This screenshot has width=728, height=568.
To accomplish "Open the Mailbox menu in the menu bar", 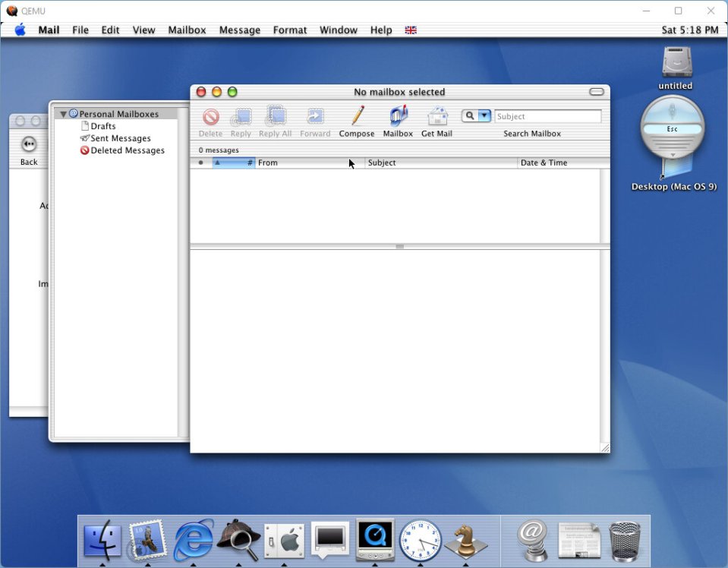I will point(187,30).
